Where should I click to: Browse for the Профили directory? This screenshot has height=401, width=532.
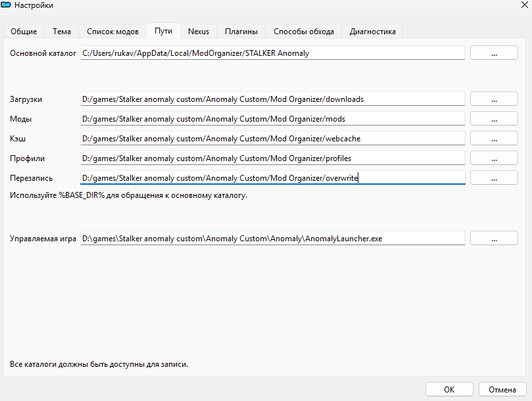tap(494, 158)
